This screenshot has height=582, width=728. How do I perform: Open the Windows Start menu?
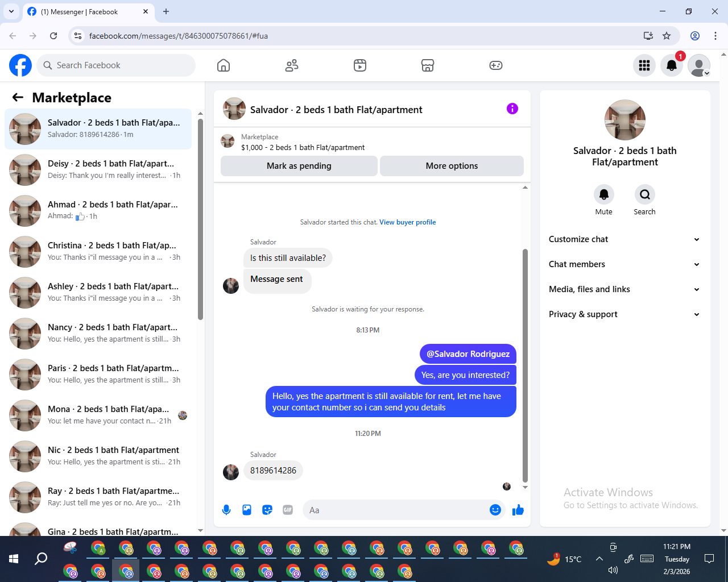click(14, 559)
